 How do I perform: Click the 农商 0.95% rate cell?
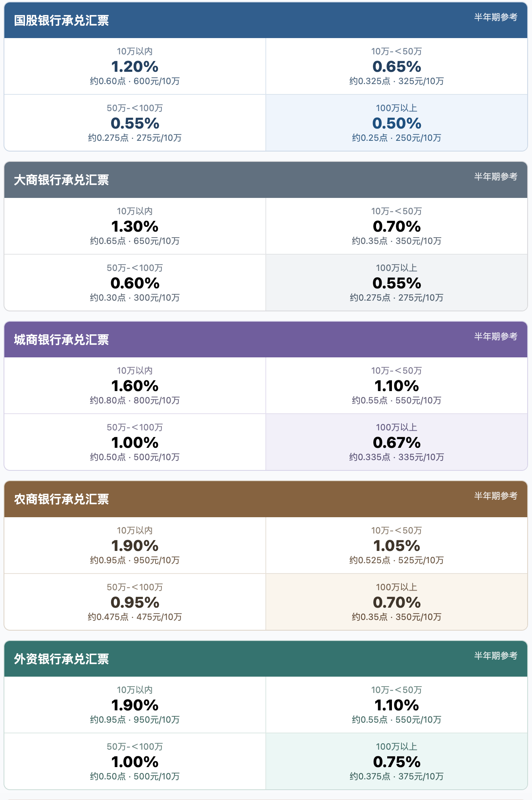(135, 602)
